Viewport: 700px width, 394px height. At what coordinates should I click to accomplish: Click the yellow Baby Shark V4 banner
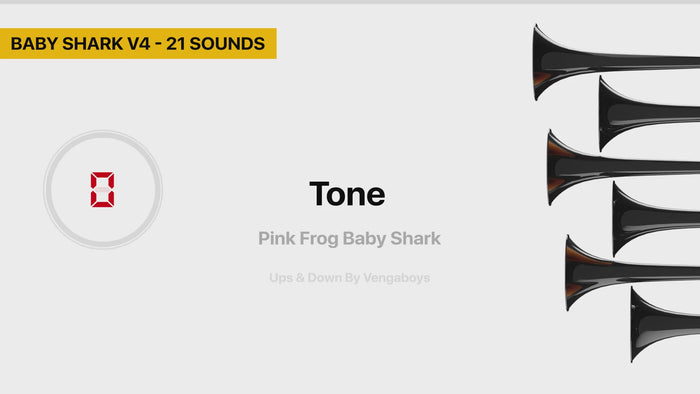[x=138, y=43]
